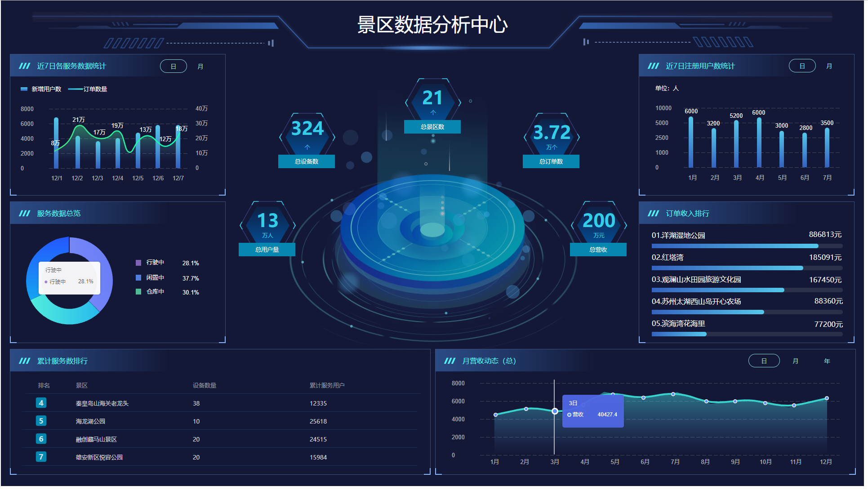
Task: Click the 景区 column header
Action: pos(82,386)
